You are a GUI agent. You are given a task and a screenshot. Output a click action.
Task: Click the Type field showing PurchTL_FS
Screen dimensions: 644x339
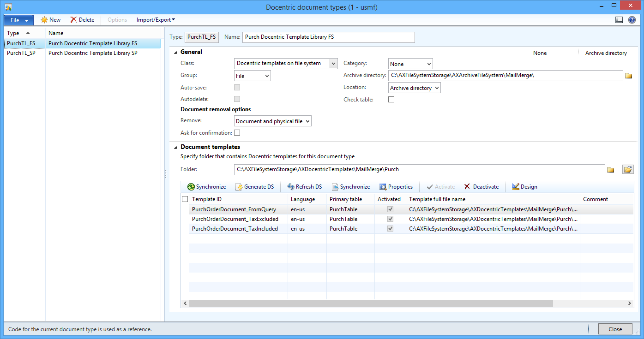202,37
